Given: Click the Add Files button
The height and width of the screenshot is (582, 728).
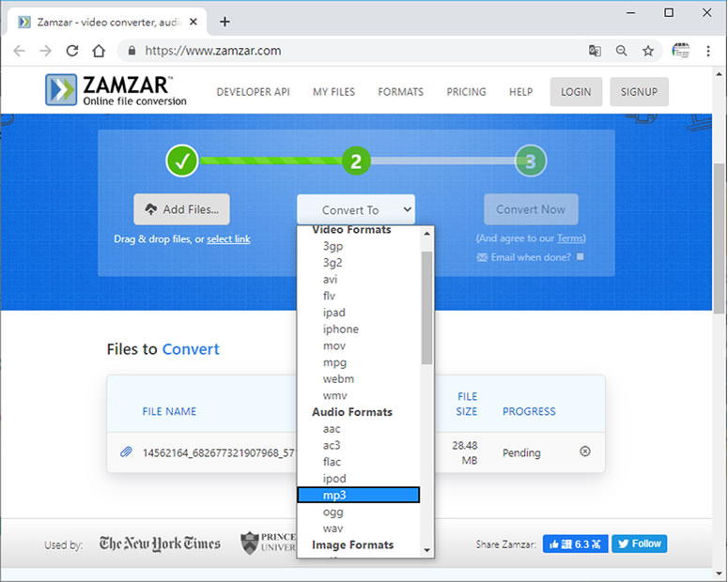Looking at the screenshot, I should pyautogui.click(x=182, y=209).
